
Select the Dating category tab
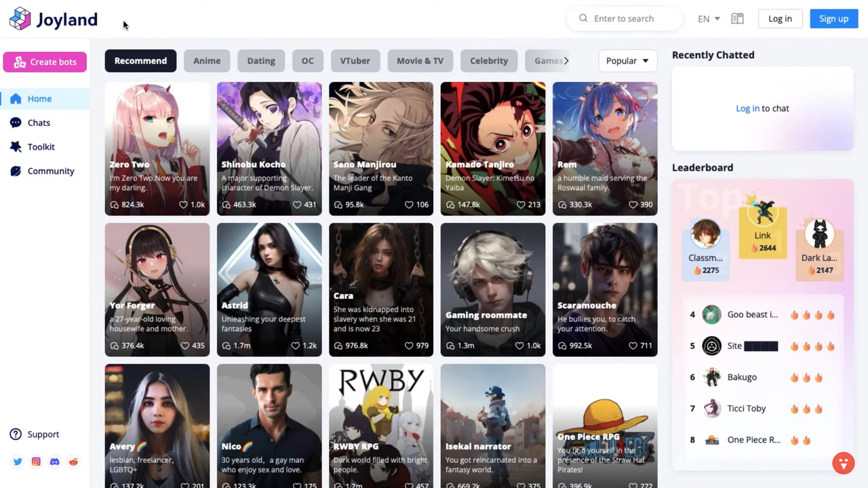pyautogui.click(x=261, y=60)
